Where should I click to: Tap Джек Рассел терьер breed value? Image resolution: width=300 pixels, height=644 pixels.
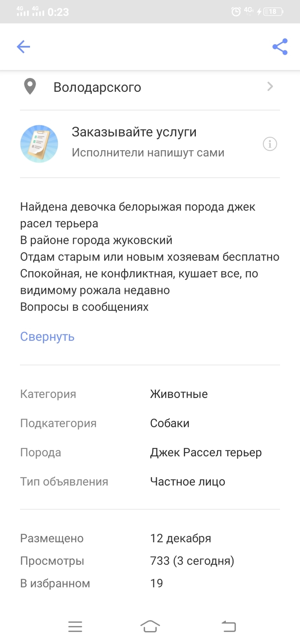click(x=206, y=453)
